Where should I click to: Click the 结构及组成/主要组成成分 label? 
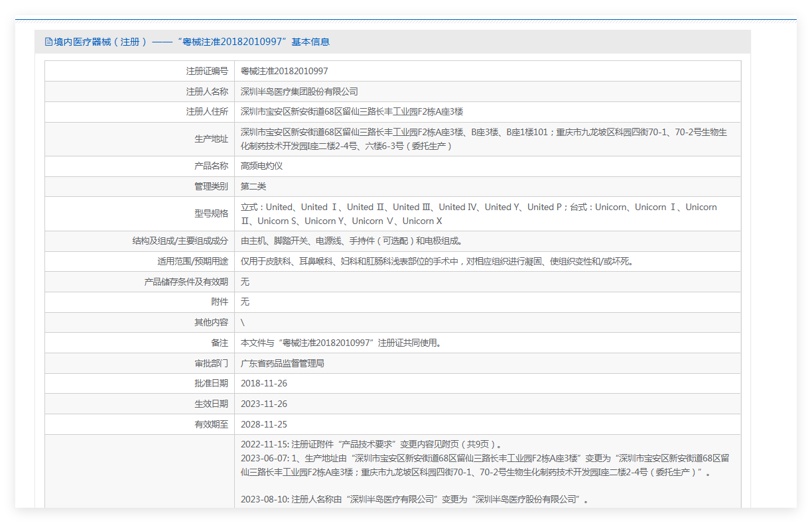pos(180,241)
